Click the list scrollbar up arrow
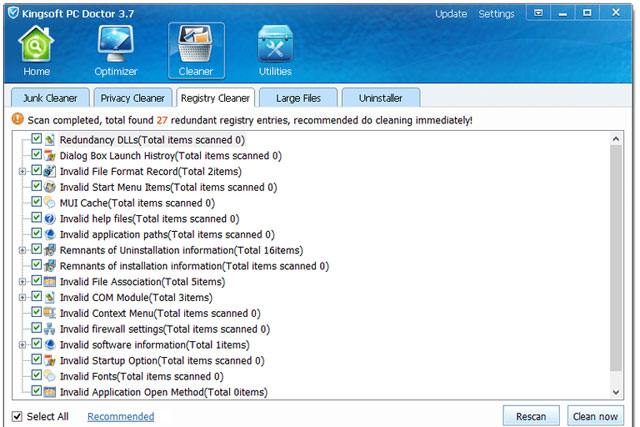Viewport: 640px width, 427px height. click(x=616, y=139)
